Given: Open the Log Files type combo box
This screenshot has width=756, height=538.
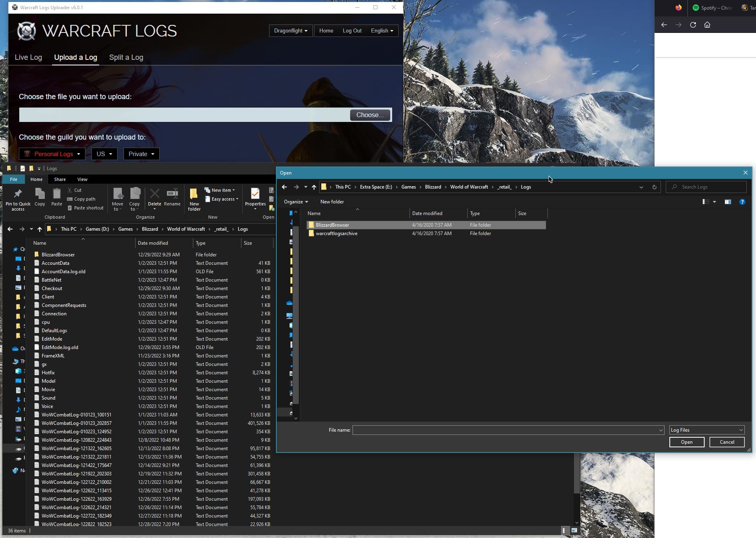Looking at the screenshot, I should click(x=707, y=430).
